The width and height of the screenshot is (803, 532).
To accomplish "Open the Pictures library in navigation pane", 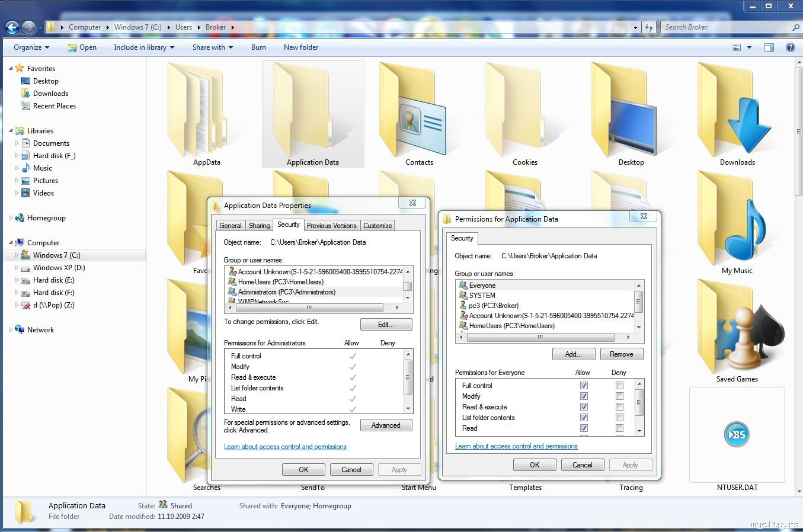I will tap(46, 181).
